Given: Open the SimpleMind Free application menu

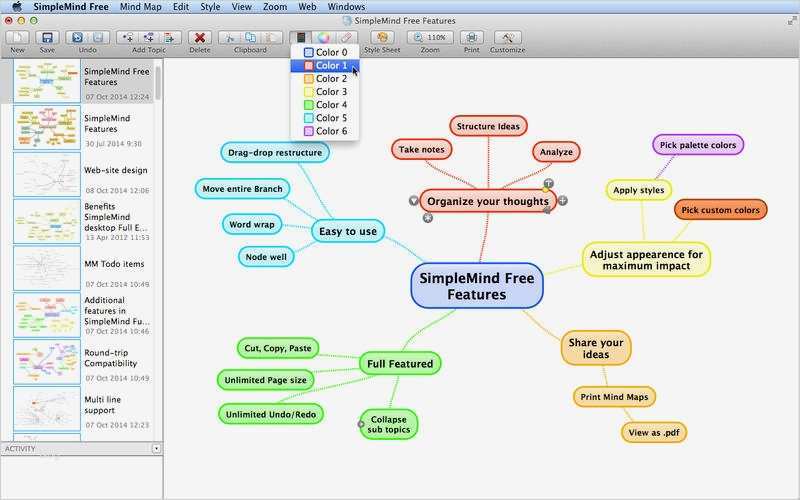Looking at the screenshot, I should [x=71, y=7].
